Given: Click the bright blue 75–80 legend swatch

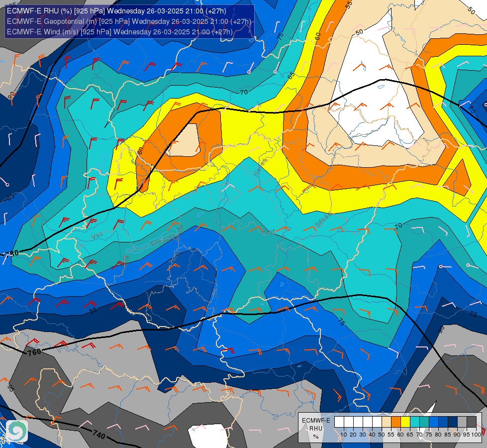Looking at the screenshot, I should pyautogui.click(x=434, y=422).
